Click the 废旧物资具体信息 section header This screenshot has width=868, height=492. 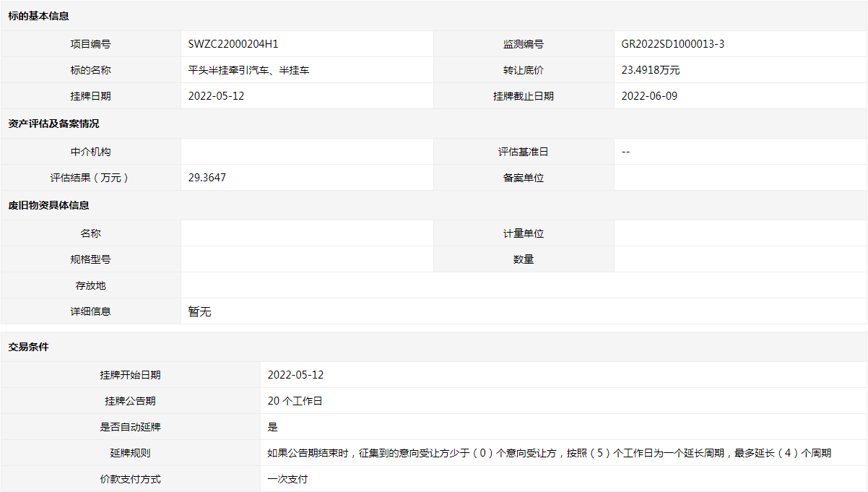[49, 205]
